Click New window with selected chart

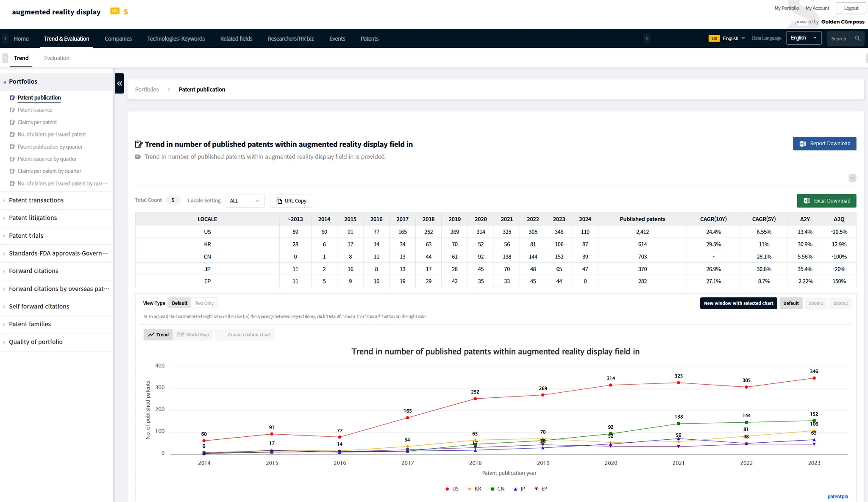pyautogui.click(x=738, y=303)
